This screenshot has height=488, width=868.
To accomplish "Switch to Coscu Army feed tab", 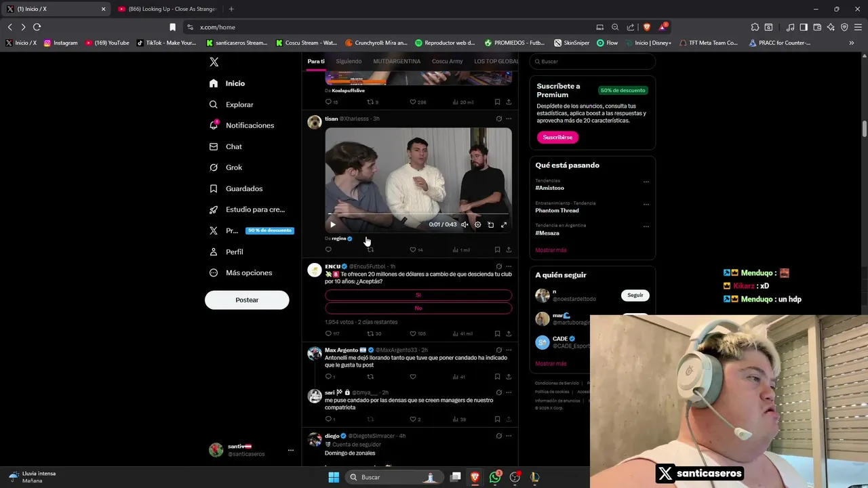I will [447, 61].
